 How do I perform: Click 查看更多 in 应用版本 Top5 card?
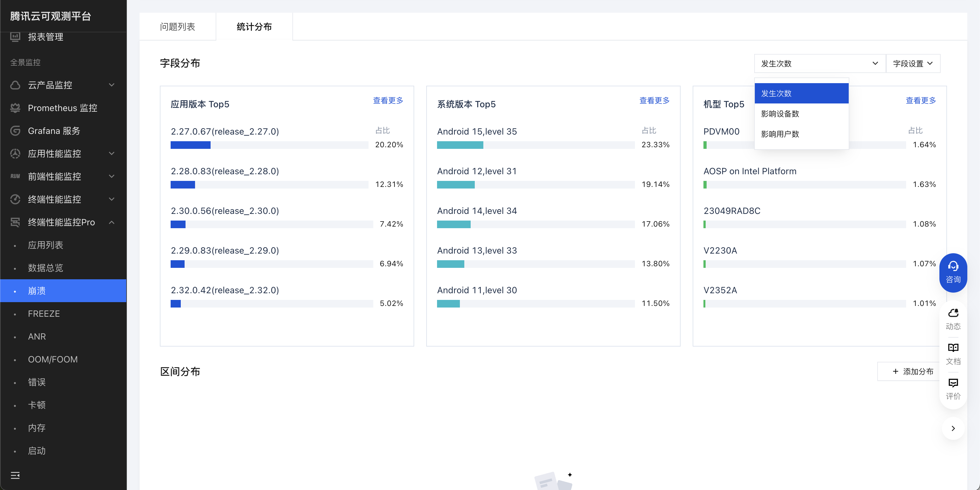tap(388, 101)
